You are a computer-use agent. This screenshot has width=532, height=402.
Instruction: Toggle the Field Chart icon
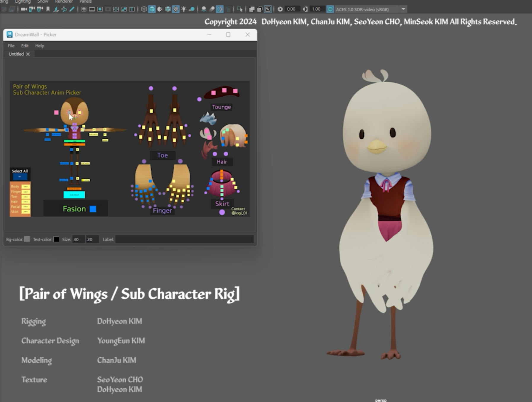116,9
